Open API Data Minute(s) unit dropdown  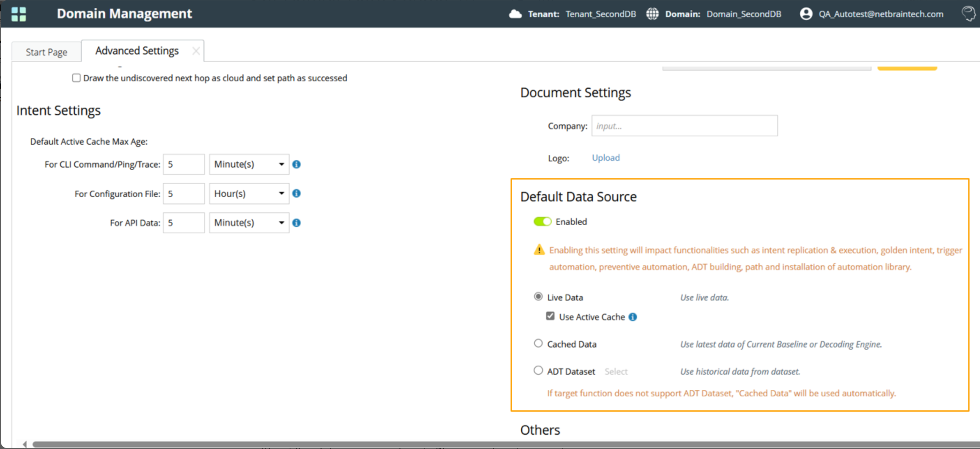(249, 223)
